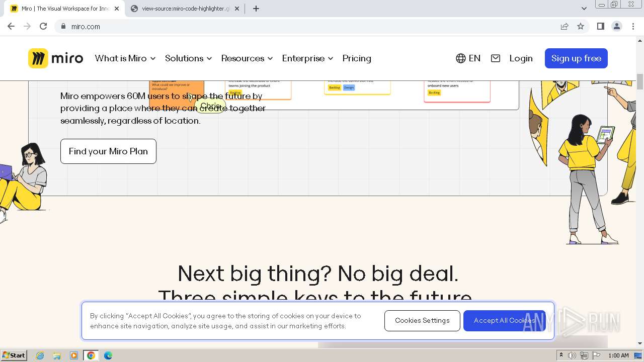Click Sign up free button
644x362 pixels.
pyautogui.click(x=576, y=58)
